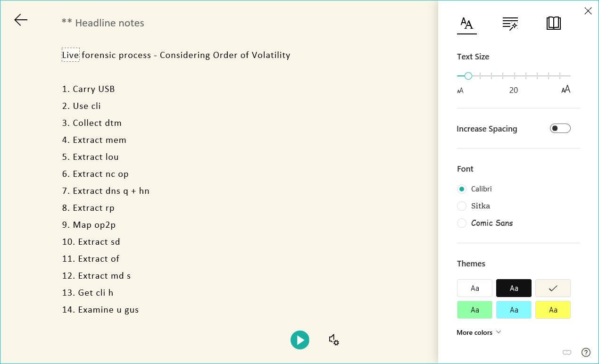Choose the white theme swatch
Image resolution: width=599 pixels, height=364 pixels.
pos(474,288)
